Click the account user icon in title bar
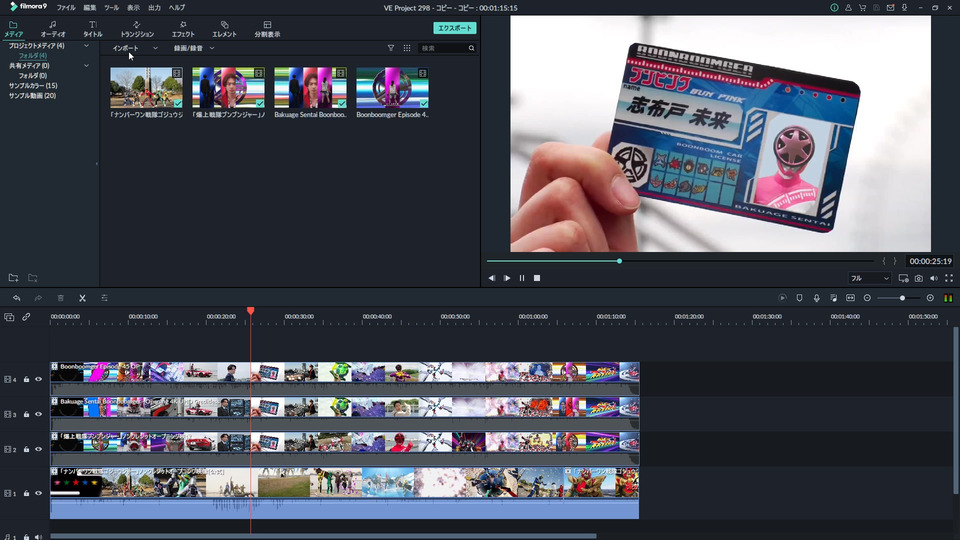960x540 pixels. pyautogui.click(x=849, y=8)
